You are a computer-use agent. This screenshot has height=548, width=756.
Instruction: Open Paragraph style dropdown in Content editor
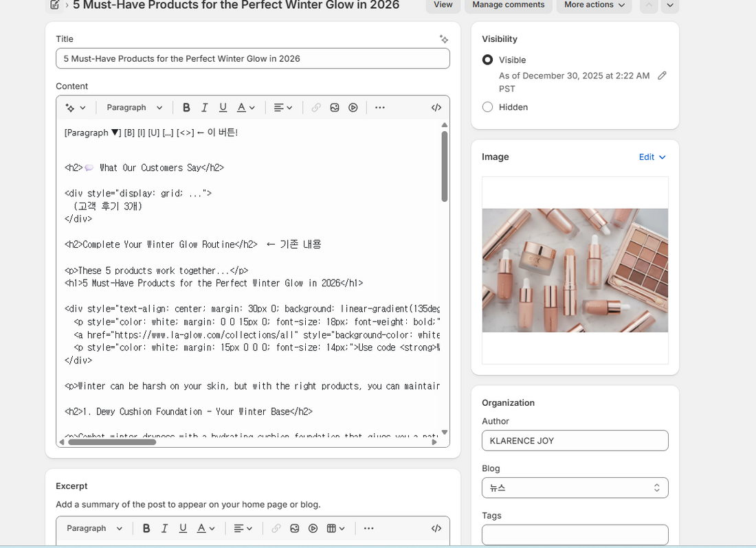(x=134, y=107)
